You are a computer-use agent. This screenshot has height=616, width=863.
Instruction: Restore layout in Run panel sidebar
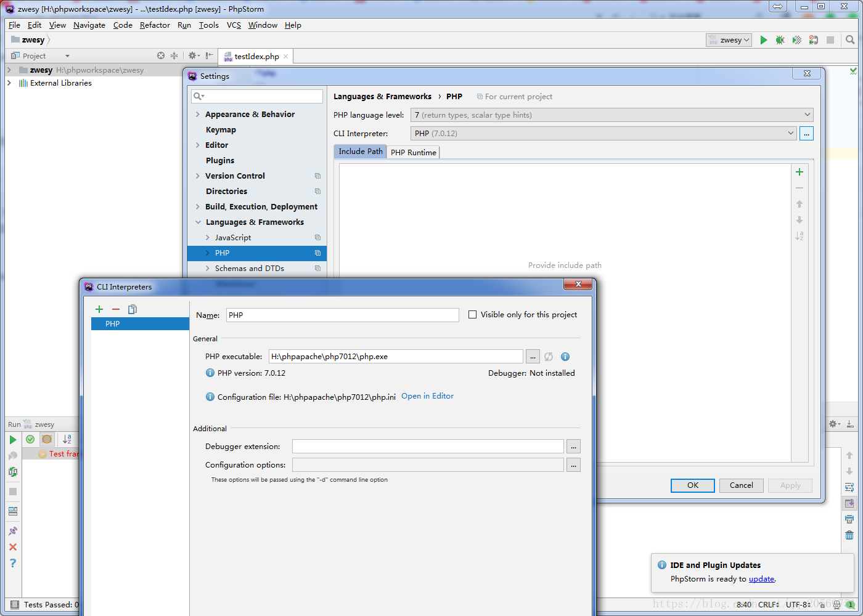coord(12,511)
